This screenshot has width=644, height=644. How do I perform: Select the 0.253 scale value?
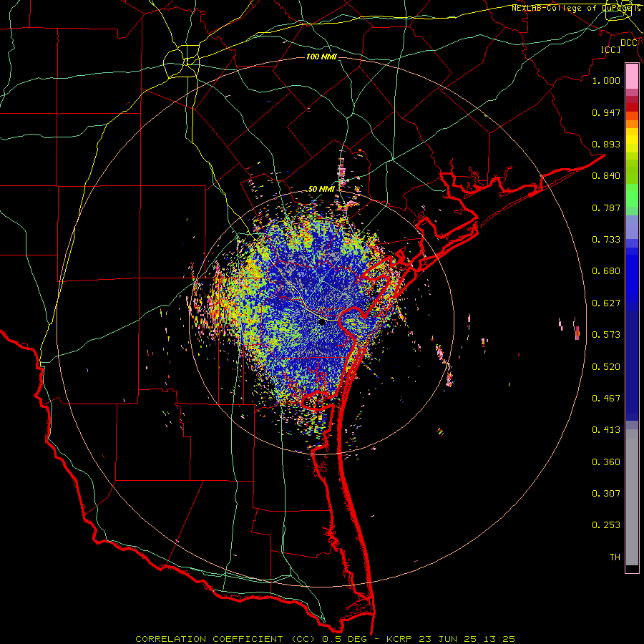[x=606, y=525]
